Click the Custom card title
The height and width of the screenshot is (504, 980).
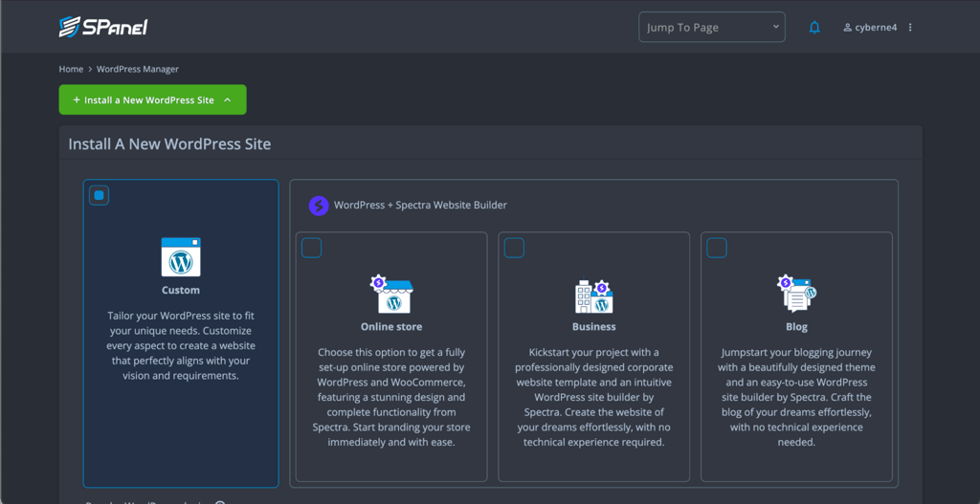pyautogui.click(x=181, y=291)
